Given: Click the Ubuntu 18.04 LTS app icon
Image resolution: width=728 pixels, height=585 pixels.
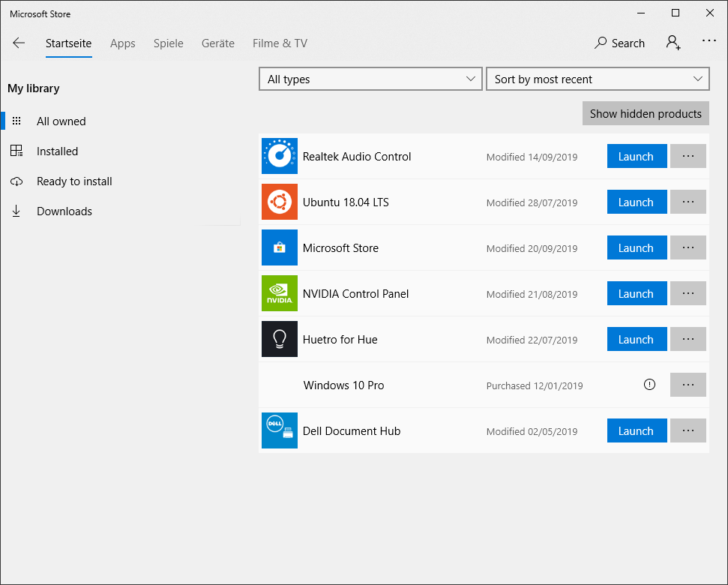Looking at the screenshot, I should click(x=280, y=202).
